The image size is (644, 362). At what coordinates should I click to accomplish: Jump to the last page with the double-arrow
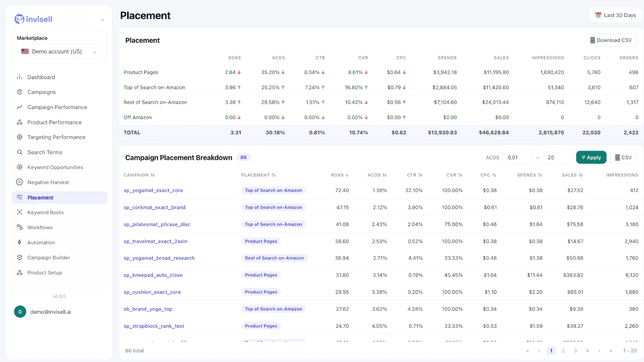pos(611,350)
